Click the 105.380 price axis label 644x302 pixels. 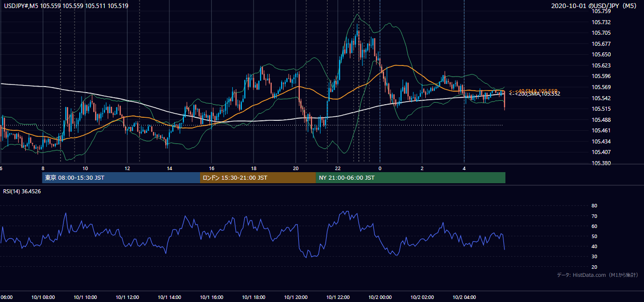[x=602, y=163]
